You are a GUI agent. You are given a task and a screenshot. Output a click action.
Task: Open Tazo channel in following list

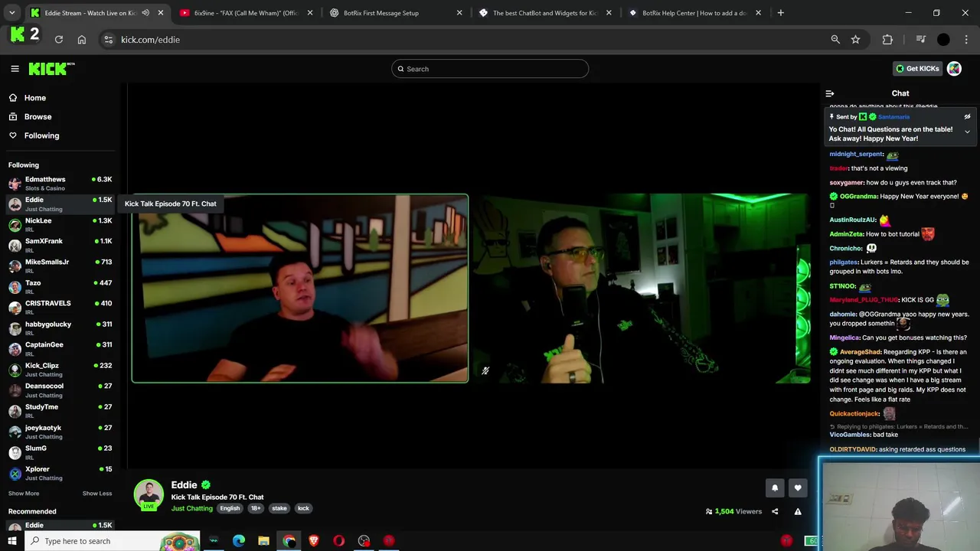60,287
